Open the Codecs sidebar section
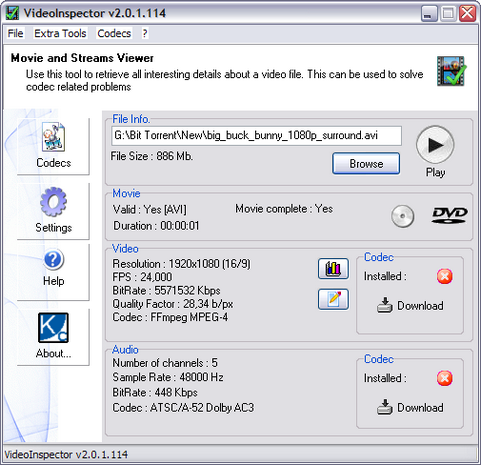 [53, 146]
